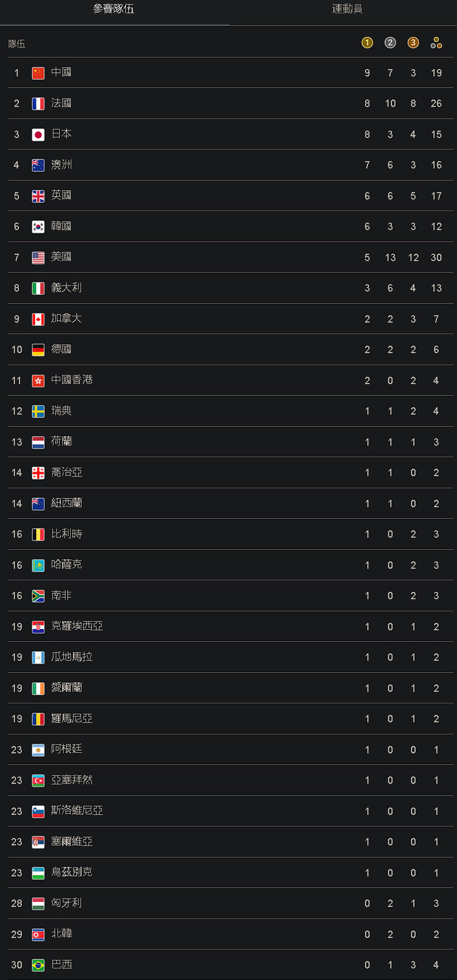Click the Australia flag icon
The width and height of the screenshot is (457, 980).
[x=38, y=165]
